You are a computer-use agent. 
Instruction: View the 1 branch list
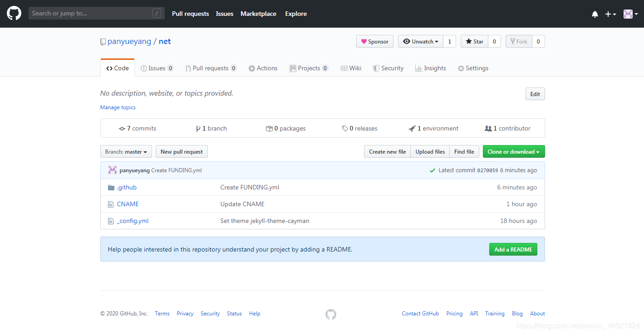(211, 128)
